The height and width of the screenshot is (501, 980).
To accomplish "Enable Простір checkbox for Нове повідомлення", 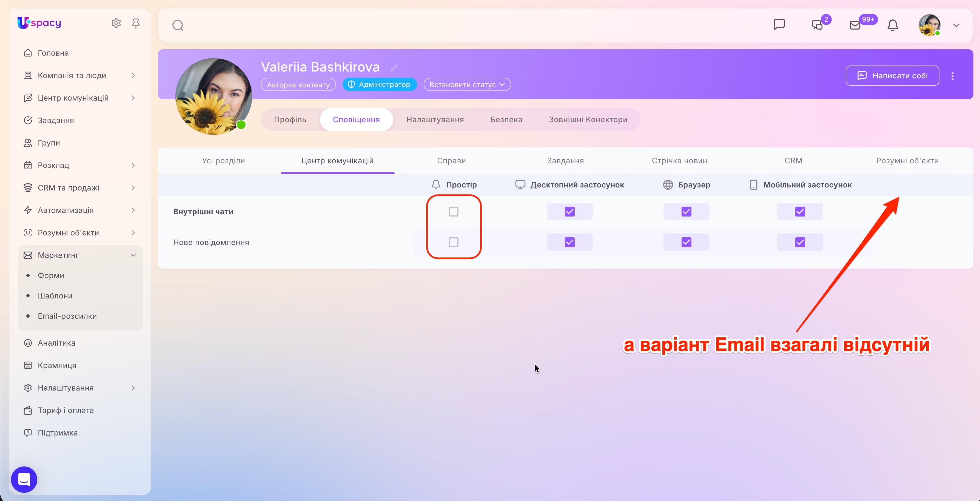I will [454, 242].
